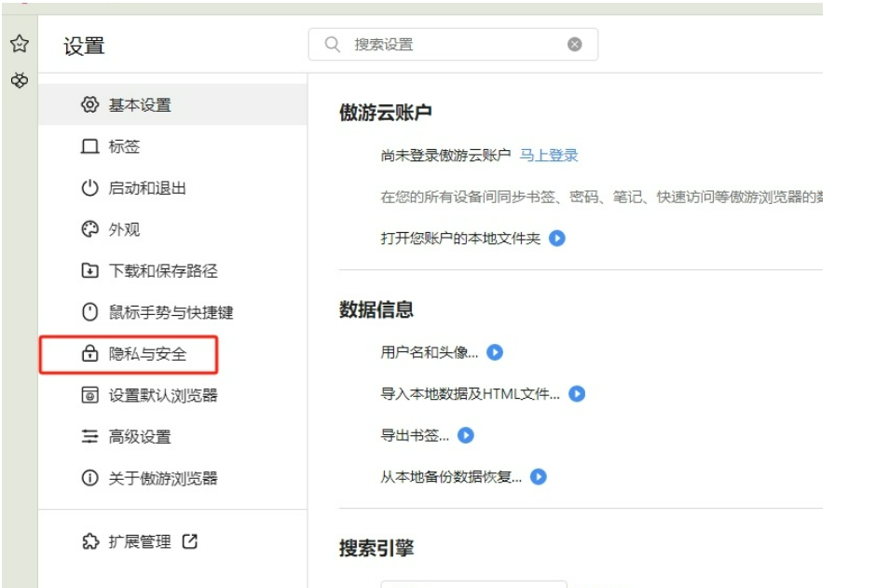Focus the 搜索设置 search input
The image size is (875, 588).
pos(453,44)
